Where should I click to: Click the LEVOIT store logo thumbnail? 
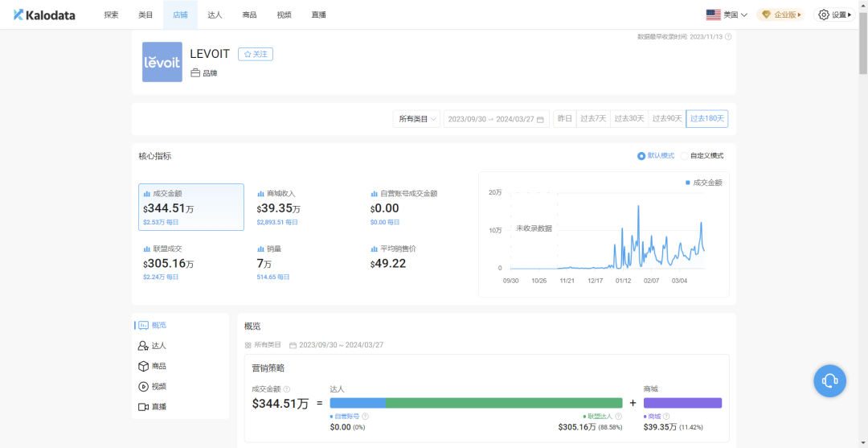[x=162, y=62]
